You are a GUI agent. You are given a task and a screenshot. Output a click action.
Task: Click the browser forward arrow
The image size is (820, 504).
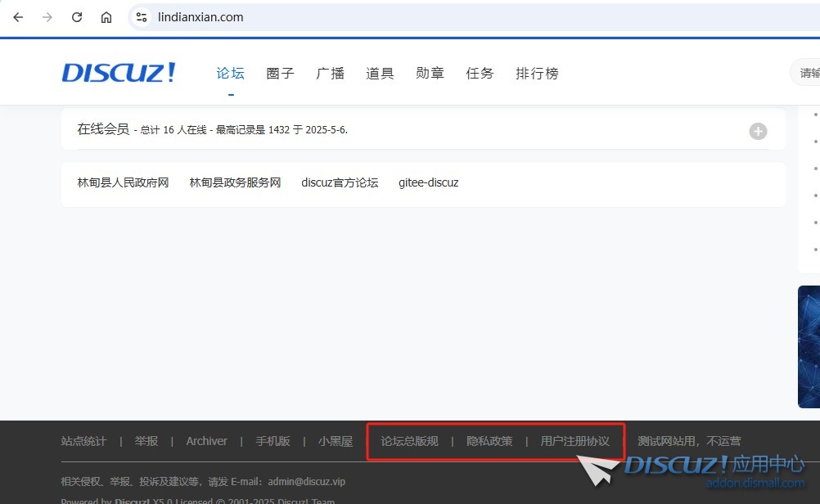[x=47, y=17]
